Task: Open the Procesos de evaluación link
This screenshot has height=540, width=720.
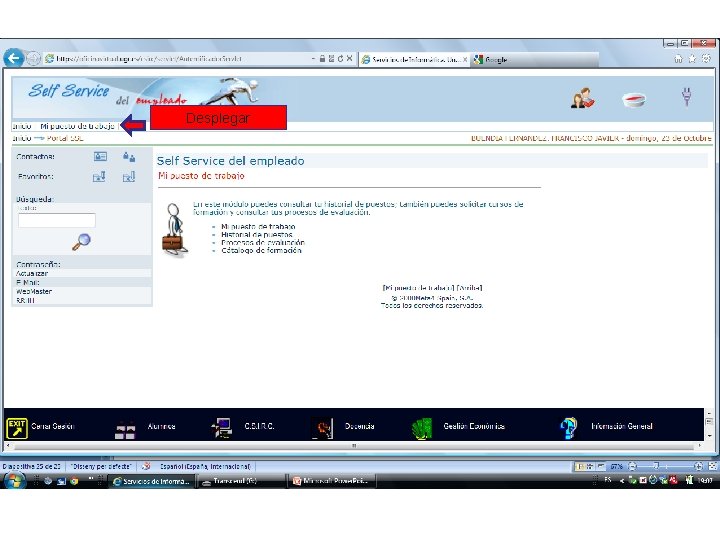Action: coord(263,242)
